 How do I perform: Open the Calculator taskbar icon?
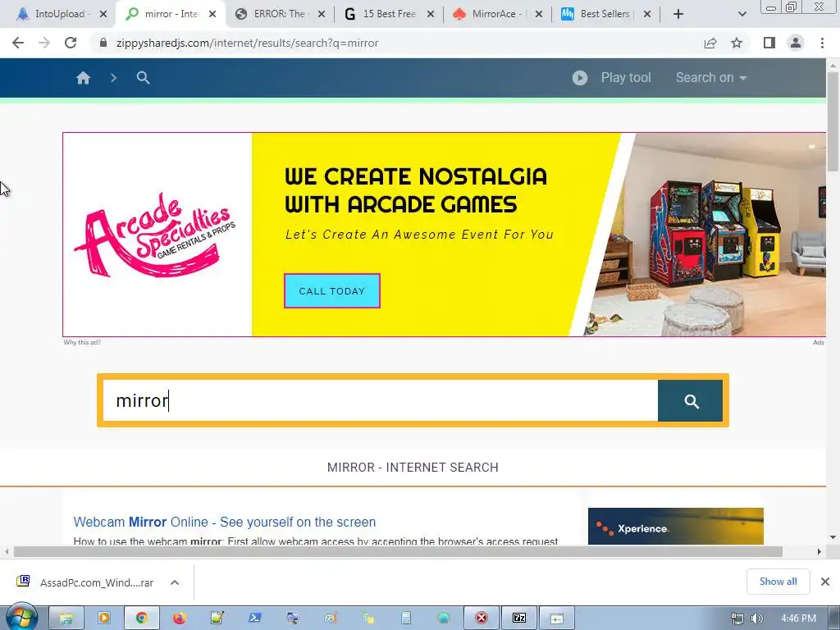click(x=405, y=619)
